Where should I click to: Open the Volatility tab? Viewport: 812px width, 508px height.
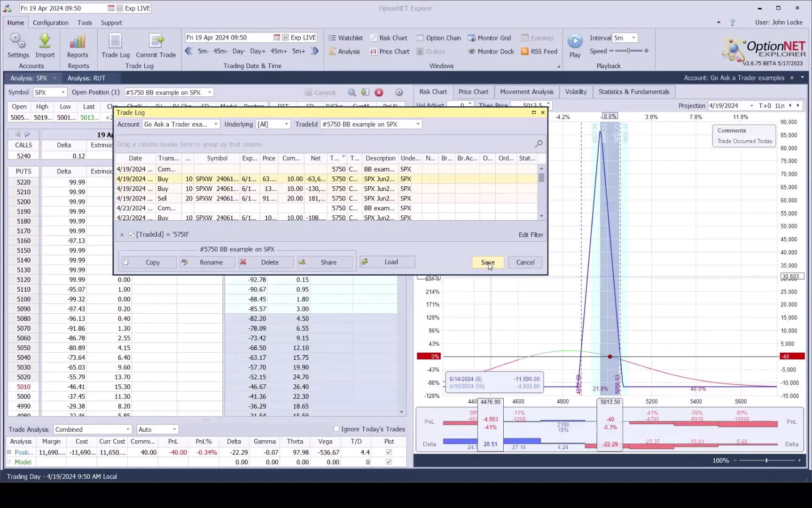click(576, 92)
